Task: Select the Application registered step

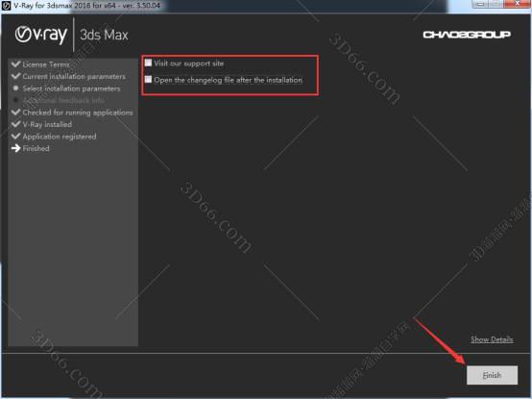Action: pos(60,137)
